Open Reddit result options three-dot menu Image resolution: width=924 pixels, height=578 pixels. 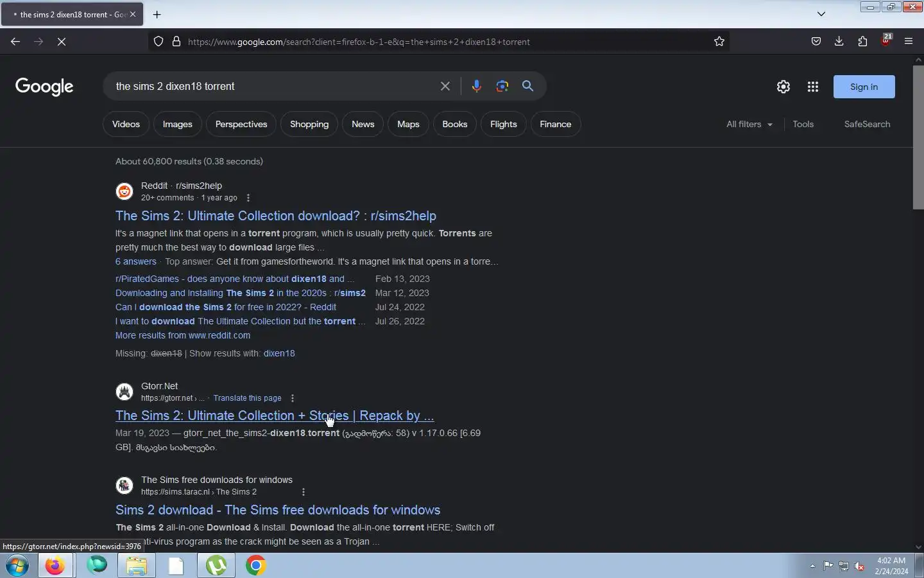(x=248, y=198)
